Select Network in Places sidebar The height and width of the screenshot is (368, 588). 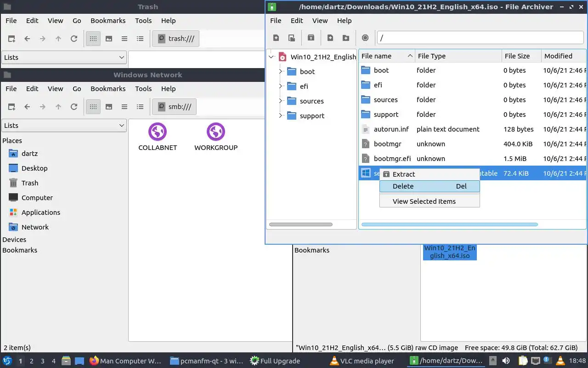pos(35,227)
